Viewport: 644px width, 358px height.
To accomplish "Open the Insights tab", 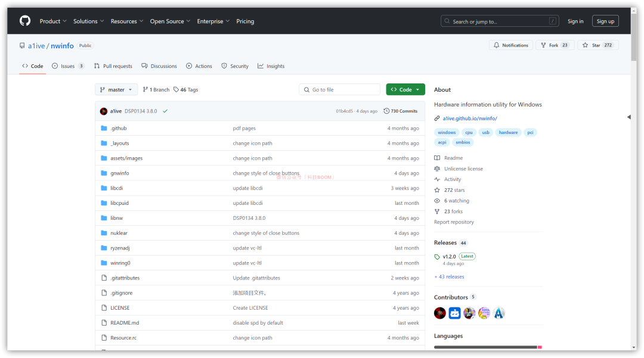I will [x=271, y=66].
